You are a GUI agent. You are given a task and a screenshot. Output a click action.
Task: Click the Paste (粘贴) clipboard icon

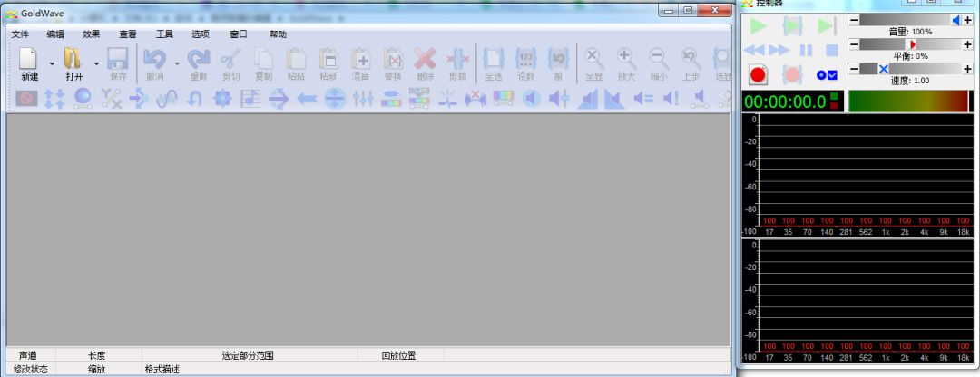pos(296,59)
